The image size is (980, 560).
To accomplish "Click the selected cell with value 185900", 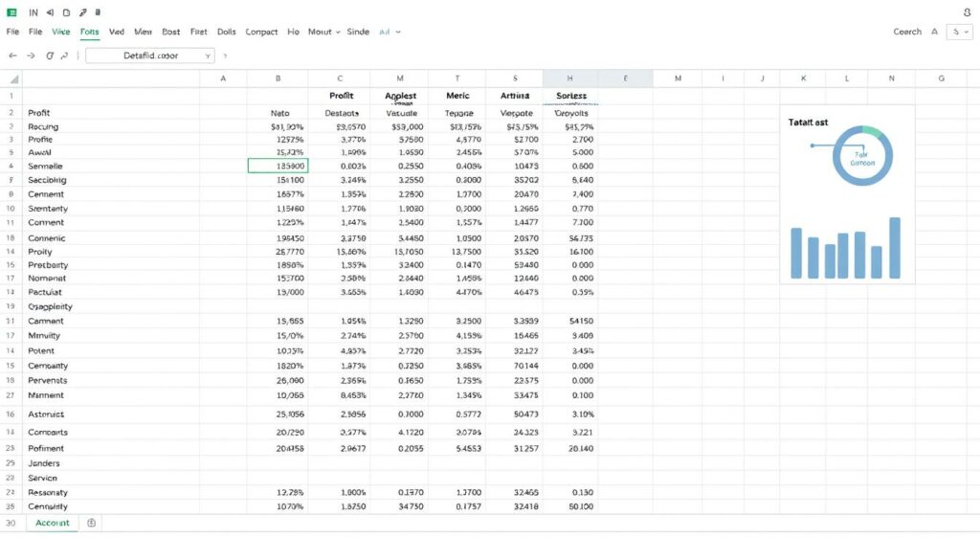I will [x=278, y=166].
